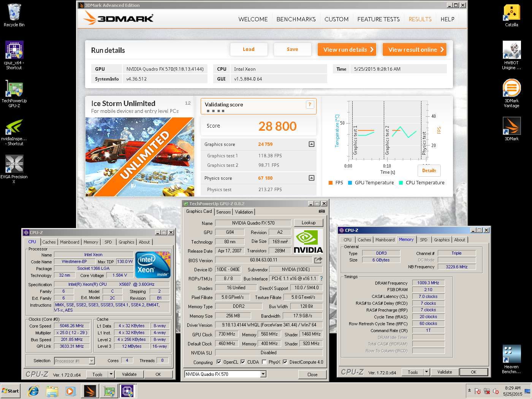532x399 pixels.
Task: Open Tools dropdown arrow in CPU-Z memory window
Action: point(427,372)
